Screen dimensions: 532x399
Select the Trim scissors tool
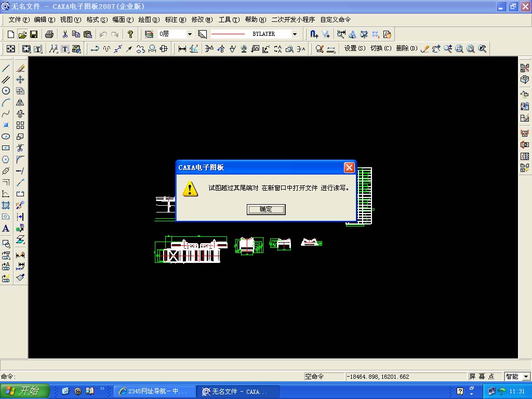click(x=20, y=148)
